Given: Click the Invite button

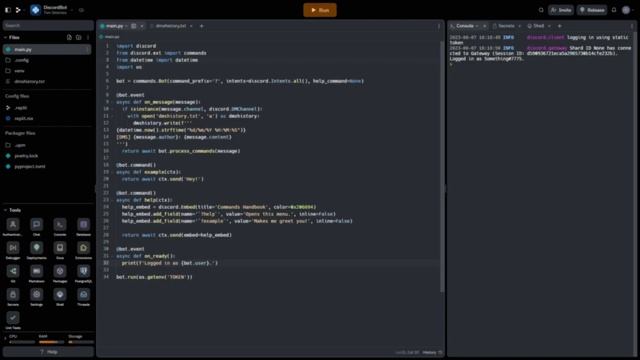Looking at the screenshot, I should click(x=561, y=10).
